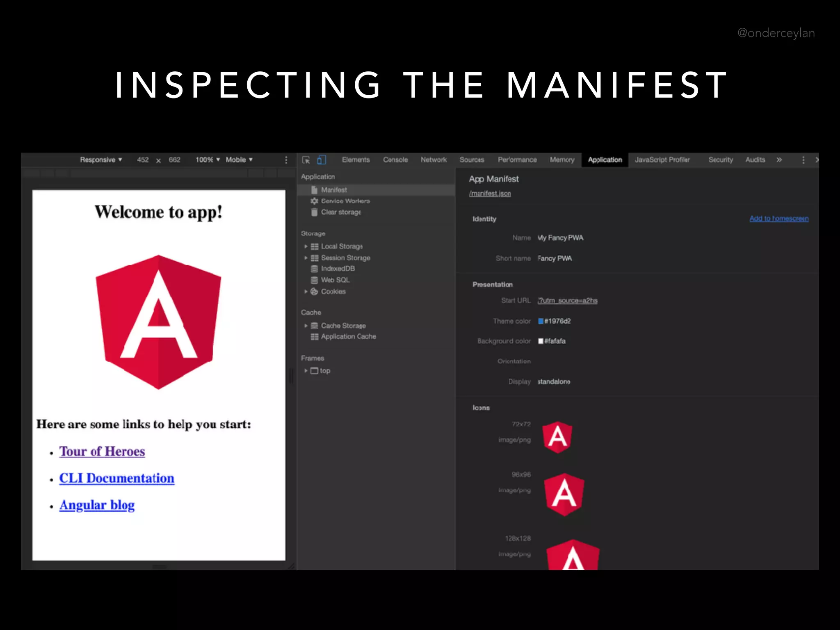
Task: Expand the Local Storage tree node
Action: (306, 247)
